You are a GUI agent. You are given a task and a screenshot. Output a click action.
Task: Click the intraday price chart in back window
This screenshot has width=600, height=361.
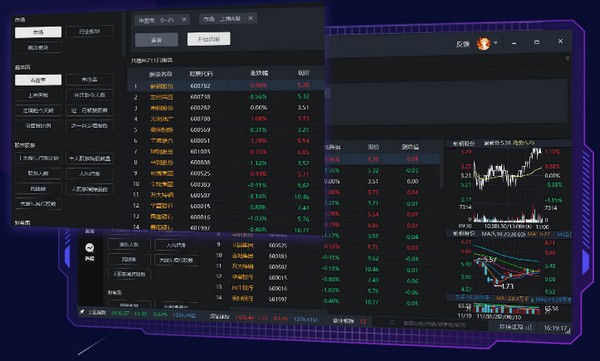pyautogui.click(x=508, y=186)
